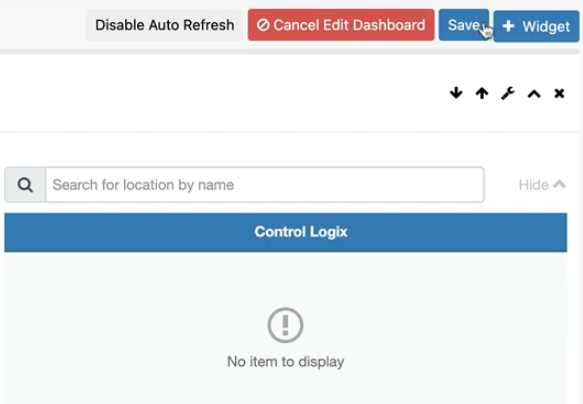Image resolution: width=583 pixels, height=404 pixels.
Task: Move the widget up with the up arrow
Action: (482, 93)
